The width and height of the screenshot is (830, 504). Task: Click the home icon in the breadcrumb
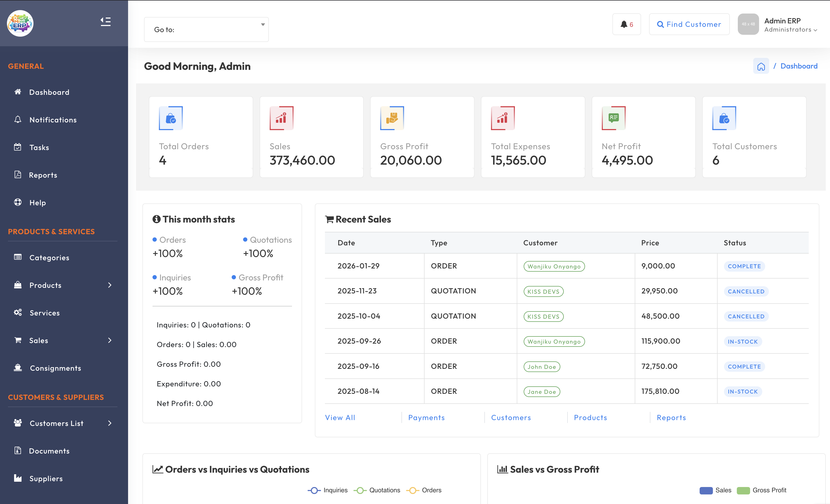(x=761, y=66)
